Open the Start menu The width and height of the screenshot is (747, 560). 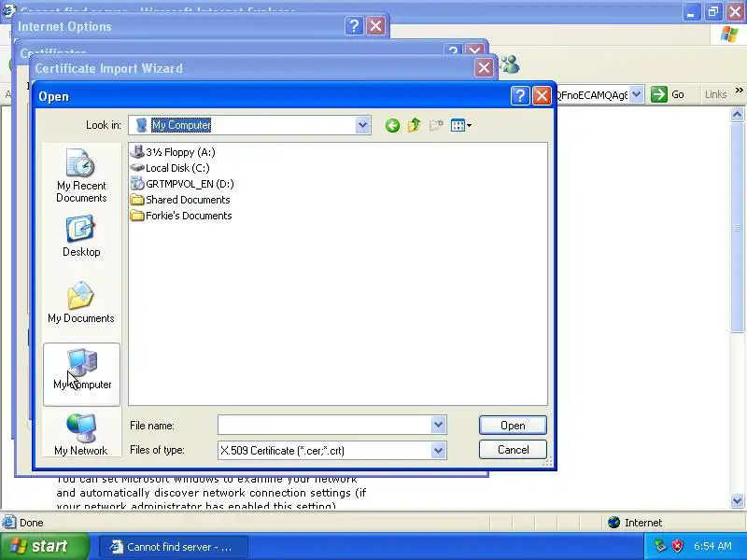click(44, 546)
